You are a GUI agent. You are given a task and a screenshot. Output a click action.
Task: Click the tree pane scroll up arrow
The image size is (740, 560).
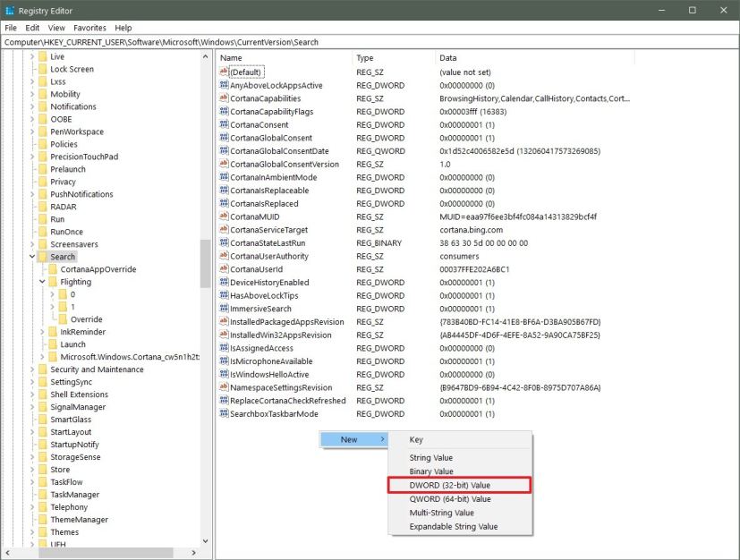point(205,56)
